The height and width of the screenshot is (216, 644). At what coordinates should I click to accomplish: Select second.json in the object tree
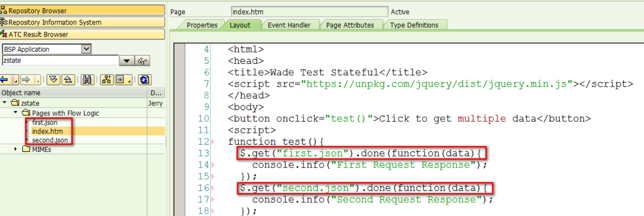point(50,140)
